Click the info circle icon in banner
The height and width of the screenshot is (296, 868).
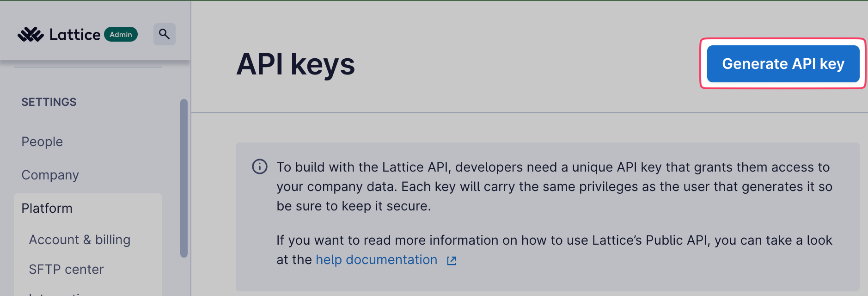[x=260, y=166]
